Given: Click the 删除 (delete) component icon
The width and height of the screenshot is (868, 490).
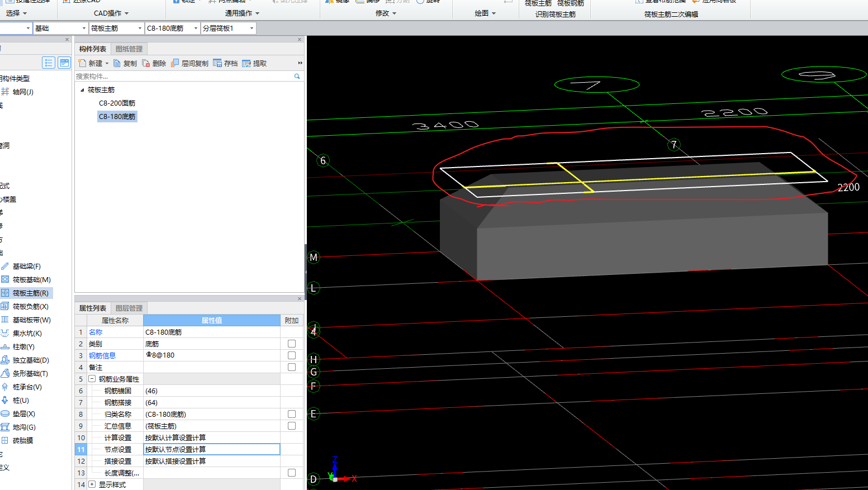Looking at the screenshot, I should (x=146, y=63).
